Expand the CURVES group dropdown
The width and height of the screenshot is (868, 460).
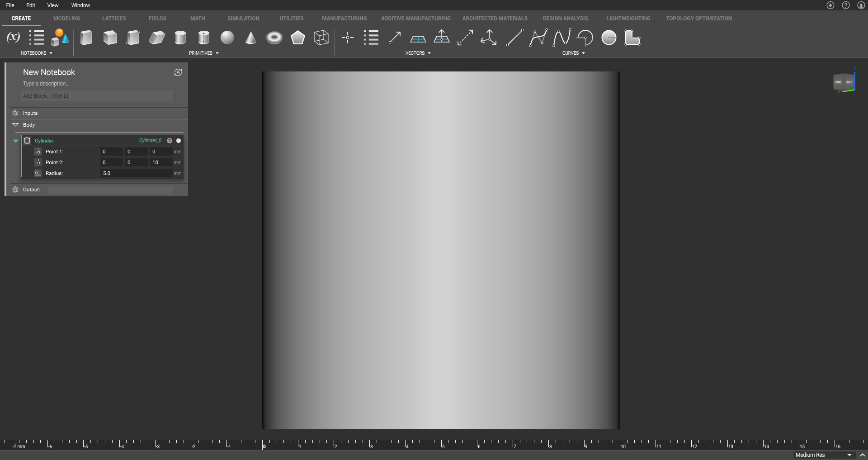583,53
